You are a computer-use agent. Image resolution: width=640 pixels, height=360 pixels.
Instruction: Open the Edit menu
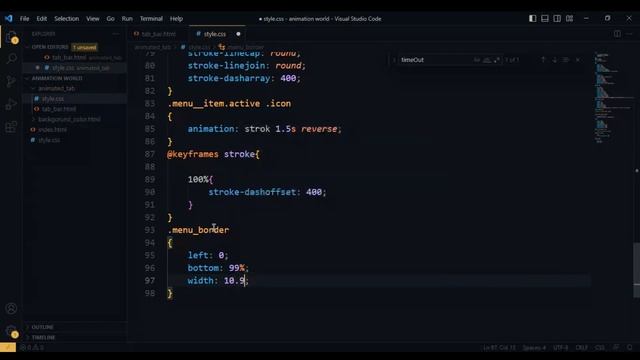(x=42, y=18)
